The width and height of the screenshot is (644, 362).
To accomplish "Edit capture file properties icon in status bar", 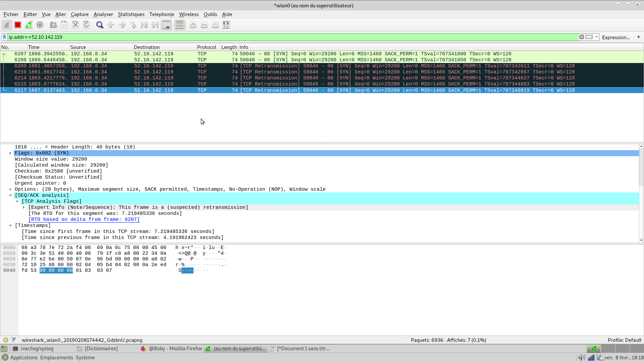I will (x=14, y=340).
